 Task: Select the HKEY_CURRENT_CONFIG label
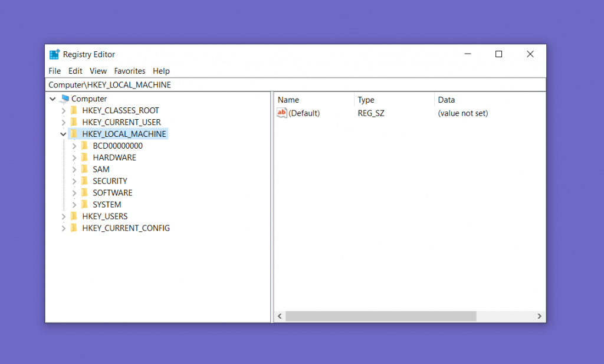click(126, 228)
